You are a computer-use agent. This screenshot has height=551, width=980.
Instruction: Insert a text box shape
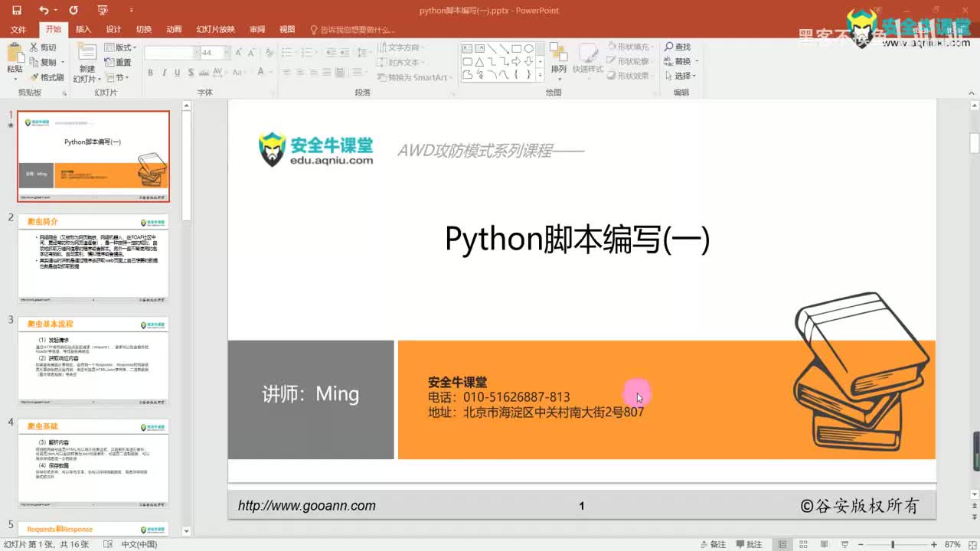(467, 48)
